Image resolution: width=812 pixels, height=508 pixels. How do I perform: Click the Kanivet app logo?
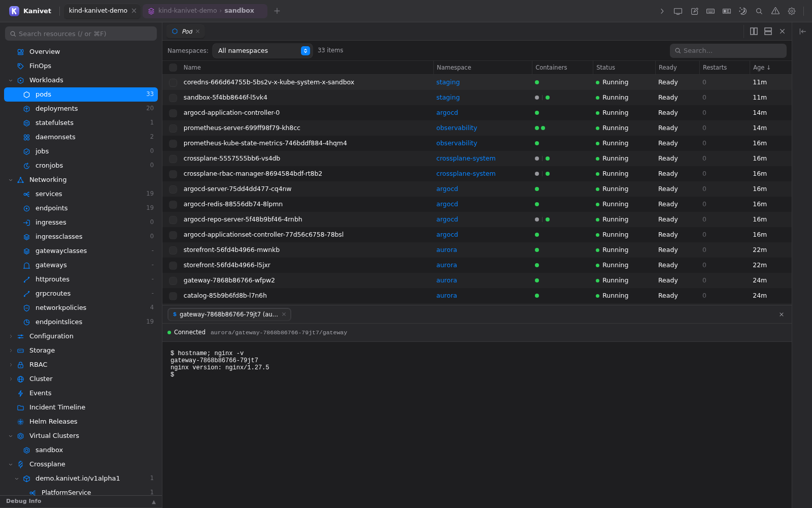point(14,11)
